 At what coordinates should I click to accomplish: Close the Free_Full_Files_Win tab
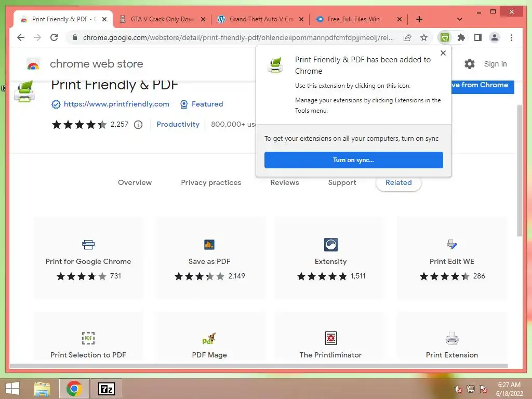[400, 19]
